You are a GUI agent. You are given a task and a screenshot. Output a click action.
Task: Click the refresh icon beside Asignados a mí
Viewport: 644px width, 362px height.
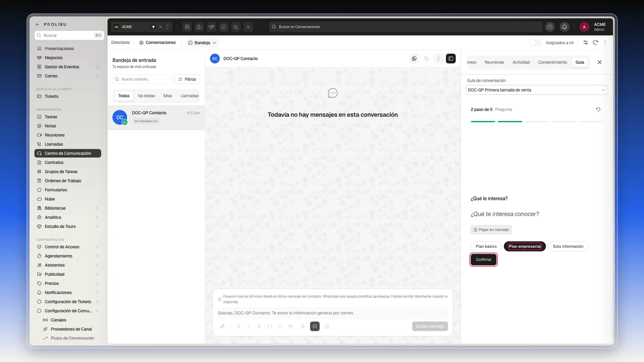[595, 43]
